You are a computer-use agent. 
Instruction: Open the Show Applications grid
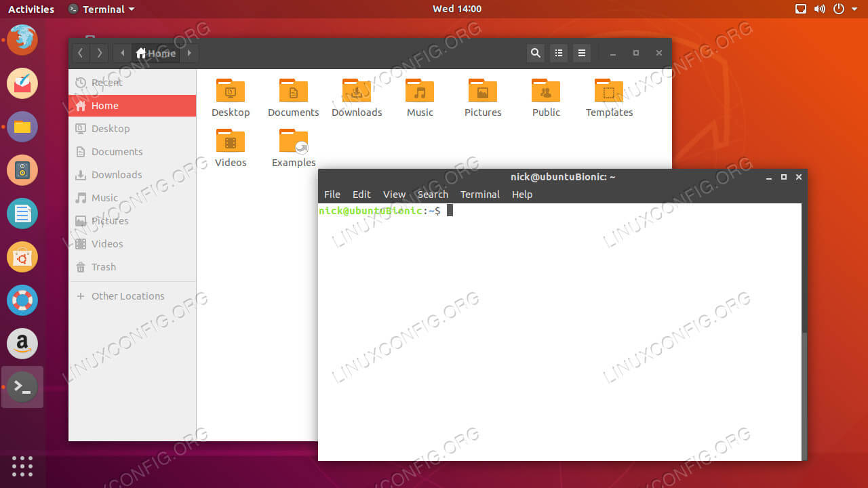pos(22,466)
